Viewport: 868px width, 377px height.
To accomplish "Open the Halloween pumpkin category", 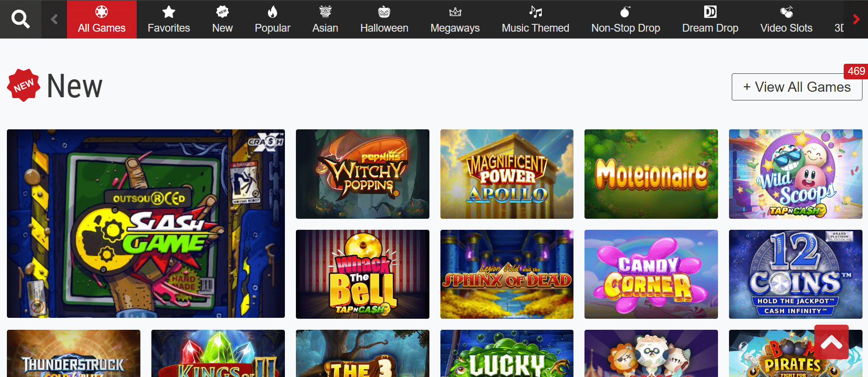I will coord(384,20).
